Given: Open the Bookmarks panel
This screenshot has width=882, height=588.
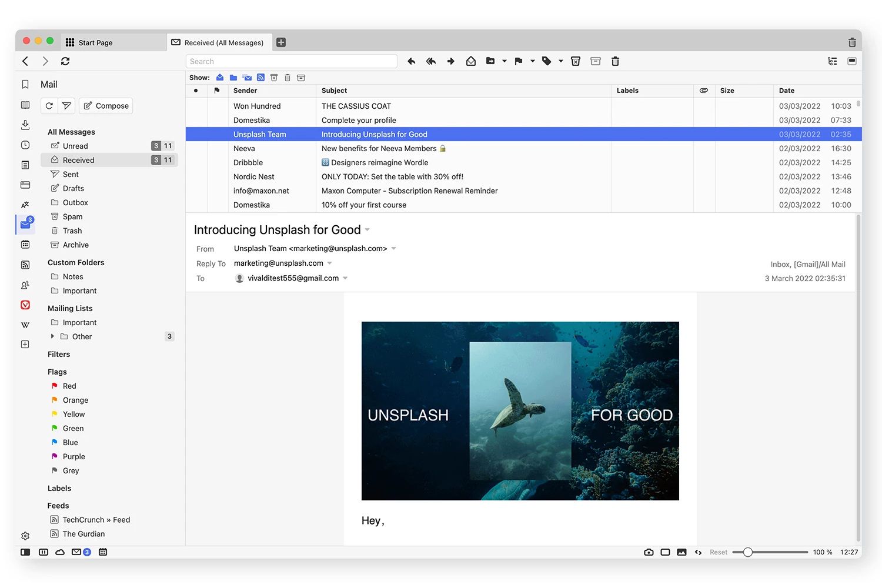Looking at the screenshot, I should (25, 85).
